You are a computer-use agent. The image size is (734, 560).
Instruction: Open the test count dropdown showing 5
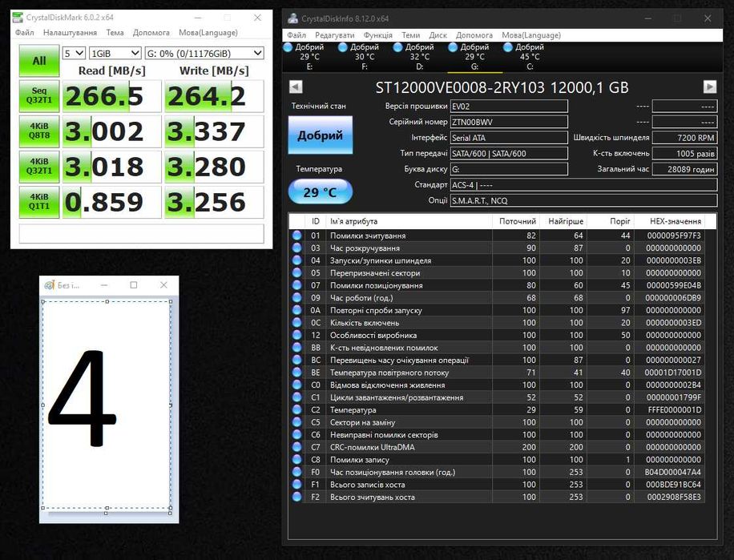74,54
